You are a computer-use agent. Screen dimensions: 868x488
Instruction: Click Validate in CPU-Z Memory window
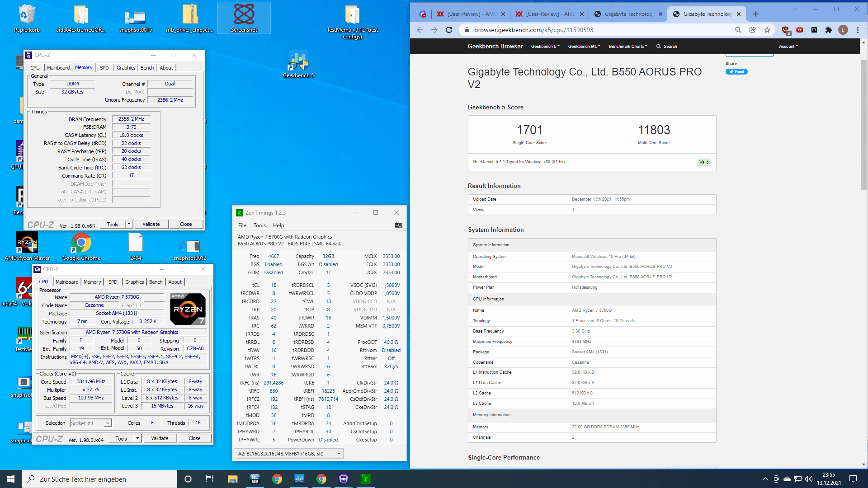[151, 224]
